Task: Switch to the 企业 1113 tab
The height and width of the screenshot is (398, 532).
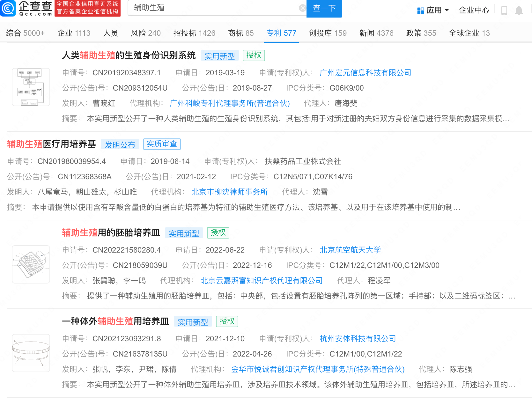Action: click(74, 33)
